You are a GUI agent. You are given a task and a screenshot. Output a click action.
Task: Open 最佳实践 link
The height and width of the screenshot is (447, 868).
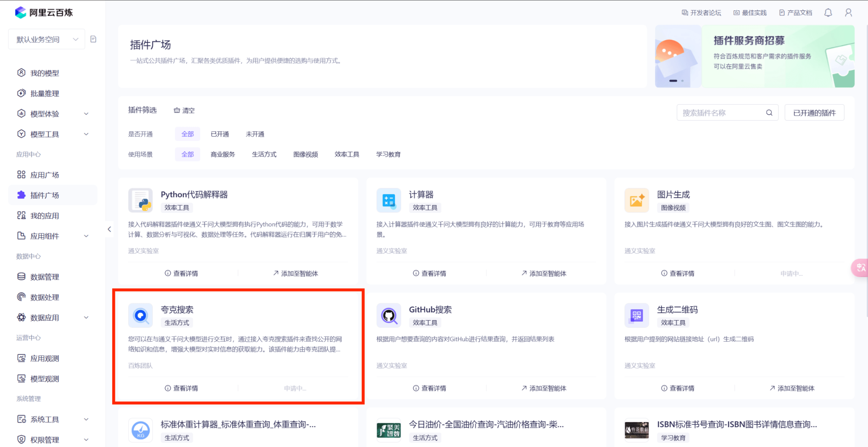pyautogui.click(x=750, y=13)
